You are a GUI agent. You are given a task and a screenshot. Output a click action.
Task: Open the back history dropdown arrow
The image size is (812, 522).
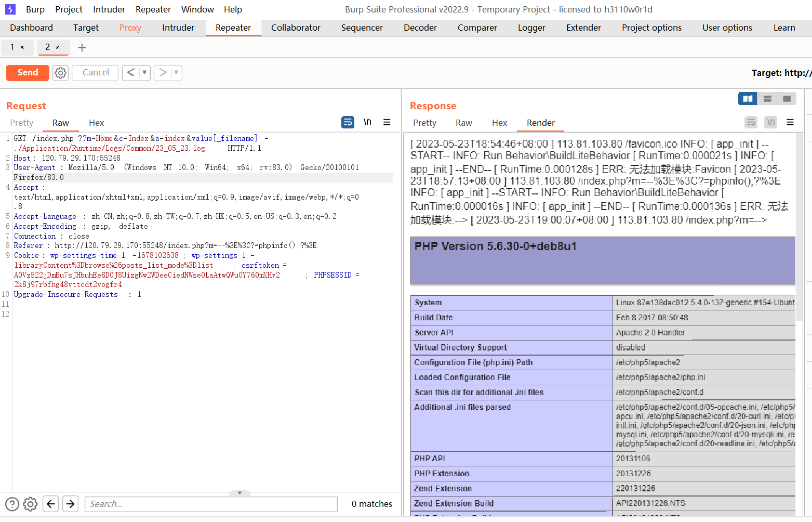click(144, 73)
